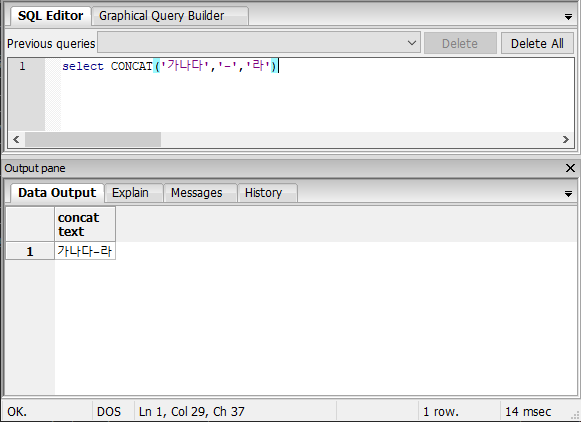Screen dimensions: 581x422
Task: Click the Delete All button
Action: pos(537,43)
